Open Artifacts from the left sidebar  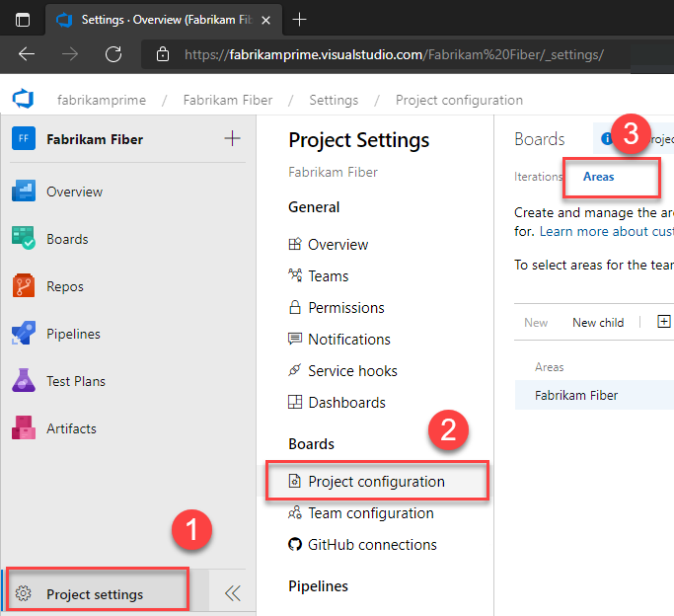(71, 428)
